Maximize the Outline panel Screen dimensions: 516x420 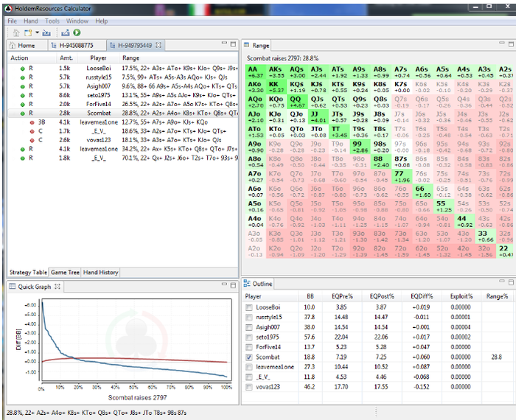[511, 282]
